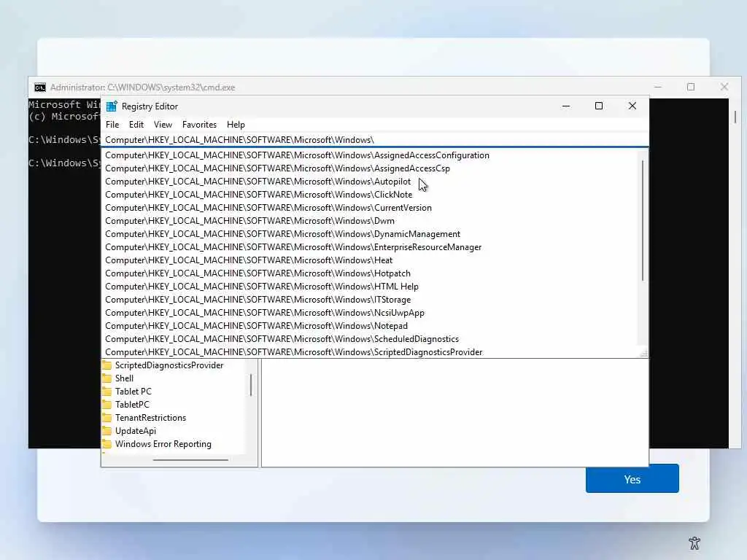Image resolution: width=747 pixels, height=560 pixels.
Task: Click the tree pane vertical scrollbar
Action: point(251,385)
